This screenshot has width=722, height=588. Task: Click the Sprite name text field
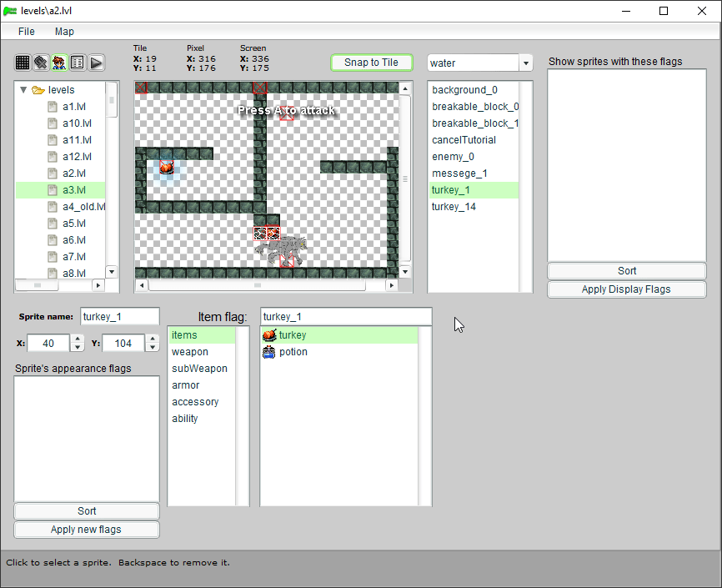pos(119,317)
